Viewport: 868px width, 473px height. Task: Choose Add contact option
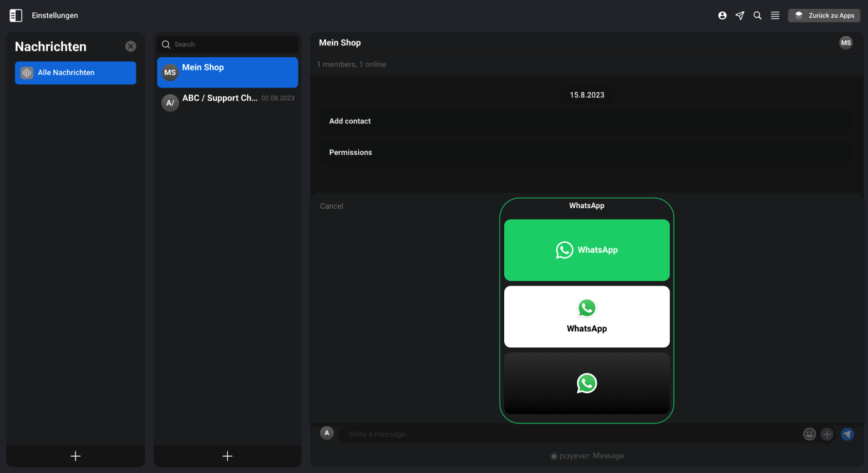[587, 121]
